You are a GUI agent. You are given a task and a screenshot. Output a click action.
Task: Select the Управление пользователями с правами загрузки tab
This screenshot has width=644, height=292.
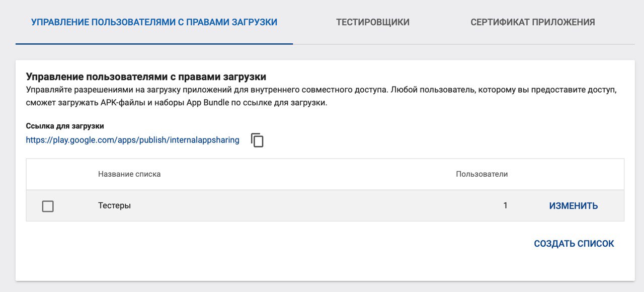point(154,22)
